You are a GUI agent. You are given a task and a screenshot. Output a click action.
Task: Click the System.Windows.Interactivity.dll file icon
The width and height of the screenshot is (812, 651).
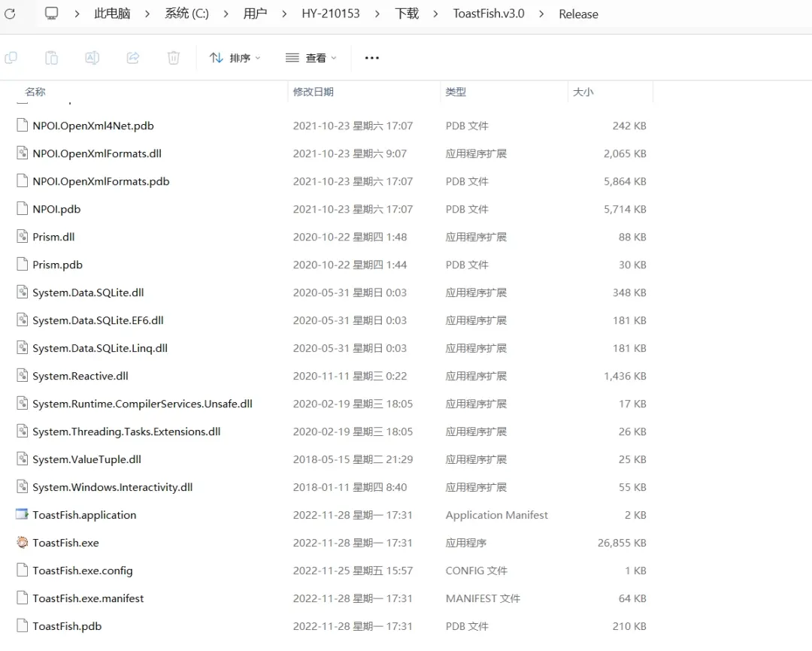[x=23, y=487]
